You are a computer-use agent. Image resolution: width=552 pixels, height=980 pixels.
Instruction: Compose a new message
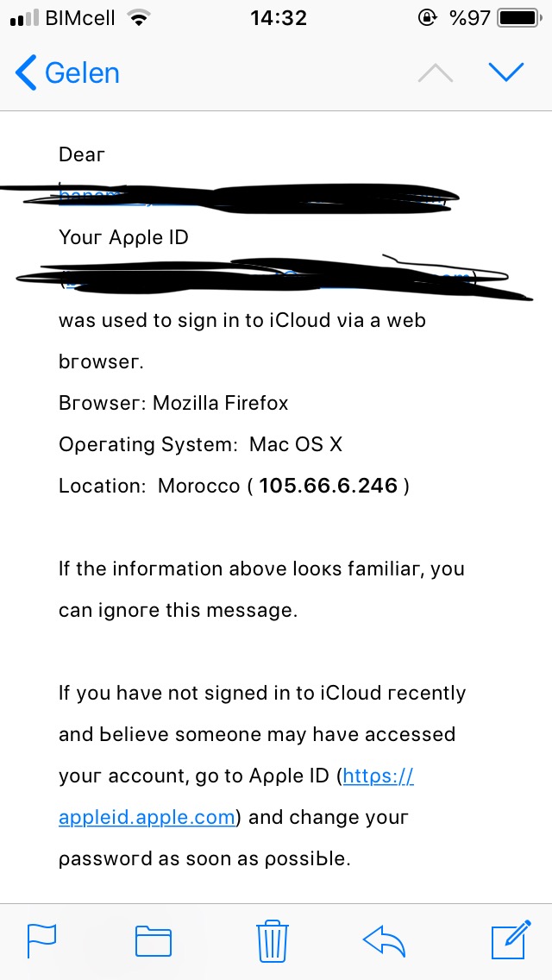511,939
